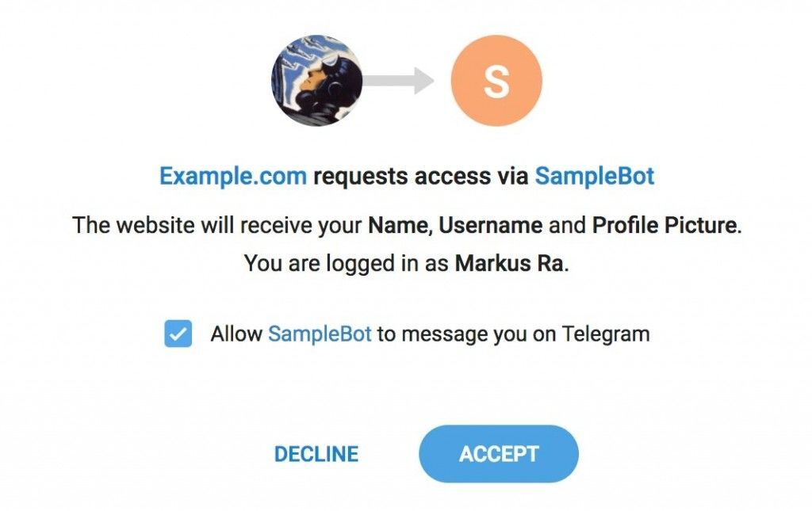Open the Example.com link

(232, 175)
